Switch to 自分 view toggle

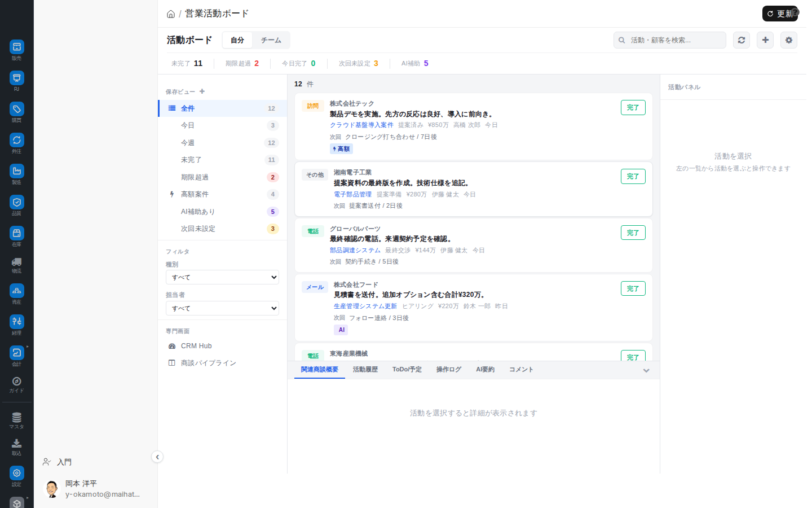click(x=237, y=40)
